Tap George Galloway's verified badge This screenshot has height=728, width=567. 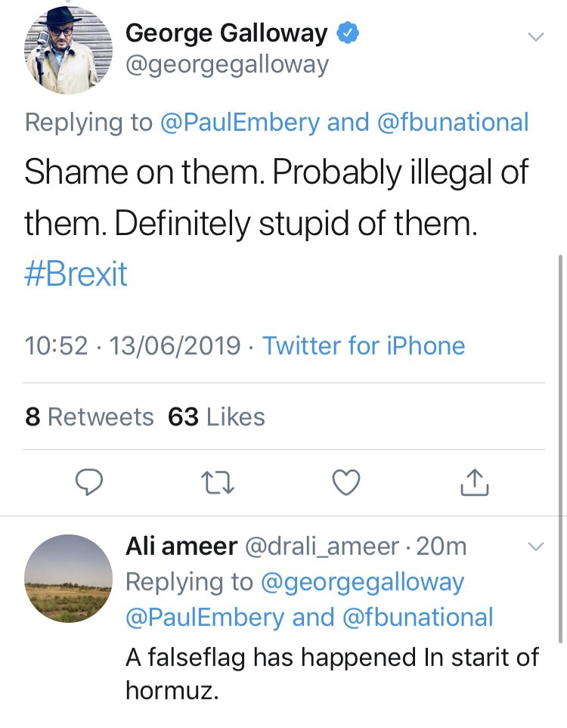[346, 33]
